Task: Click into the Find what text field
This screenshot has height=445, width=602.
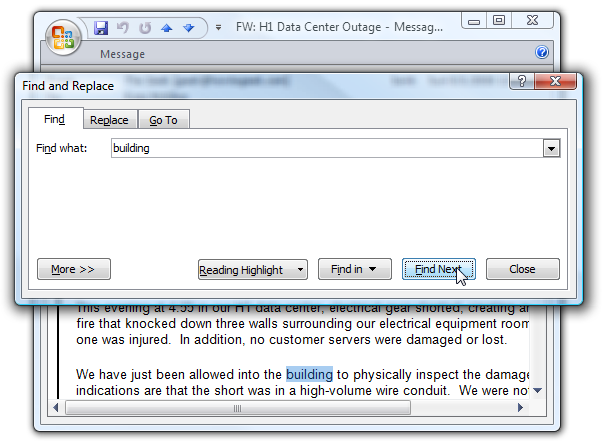Action: click(x=327, y=148)
